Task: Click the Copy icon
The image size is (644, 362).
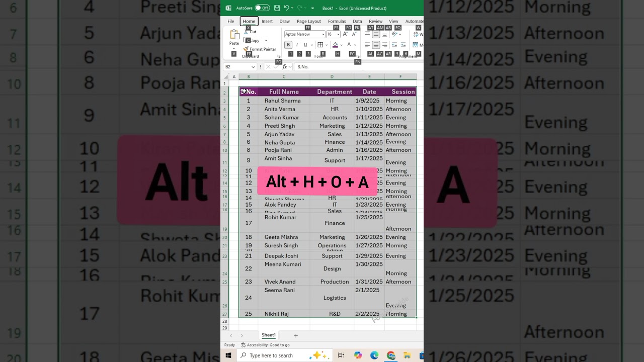Action: coord(246,40)
